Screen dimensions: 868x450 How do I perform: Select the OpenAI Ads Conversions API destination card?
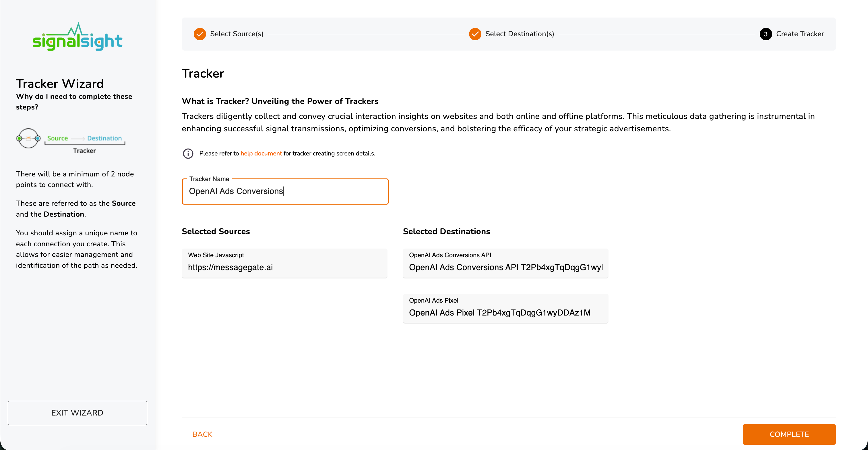(505, 263)
